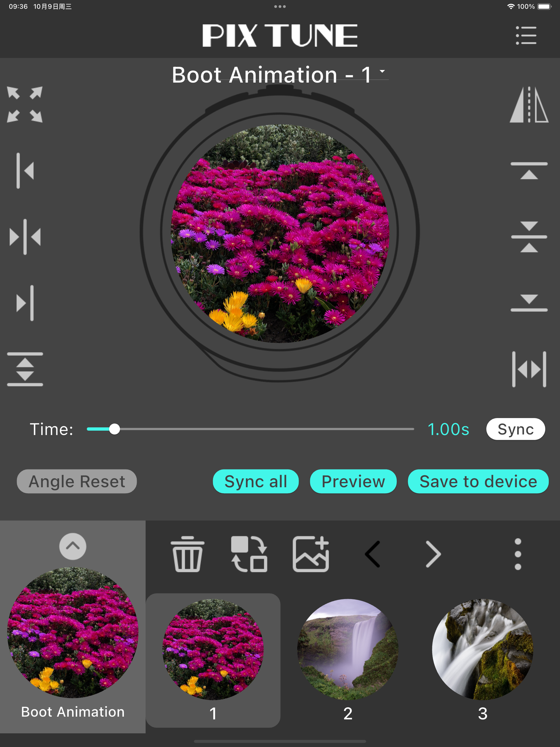Fit the image to full width
This screenshot has width=560, height=747.
[529, 369]
